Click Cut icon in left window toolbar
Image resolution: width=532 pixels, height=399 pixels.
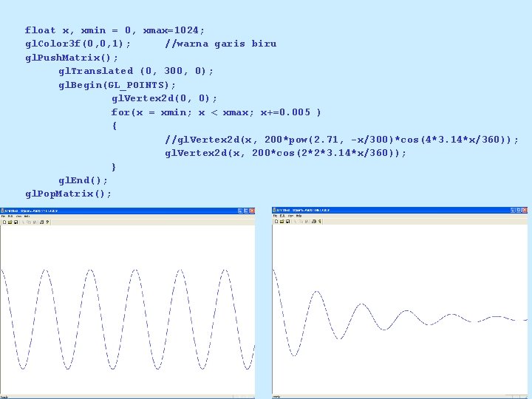tap(23, 222)
